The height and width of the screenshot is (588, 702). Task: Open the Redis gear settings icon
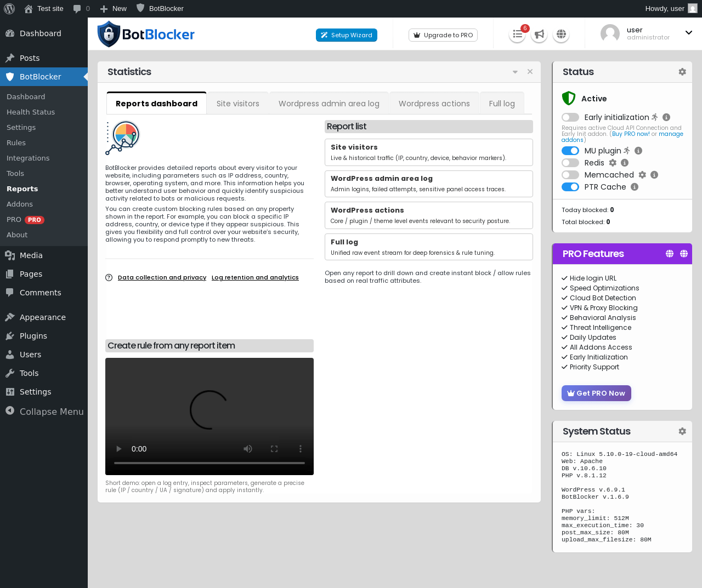click(x=613, y=163)
